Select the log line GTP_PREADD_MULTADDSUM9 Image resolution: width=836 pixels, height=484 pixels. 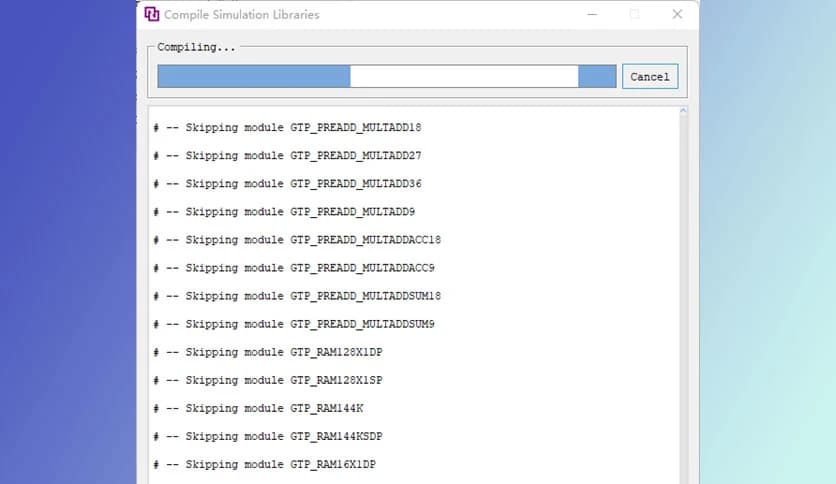pos(294,324)
